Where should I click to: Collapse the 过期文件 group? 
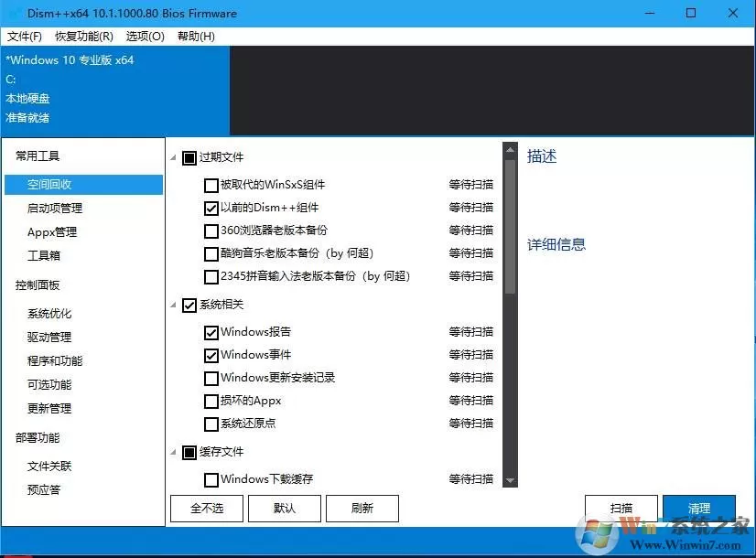point(174,157)
